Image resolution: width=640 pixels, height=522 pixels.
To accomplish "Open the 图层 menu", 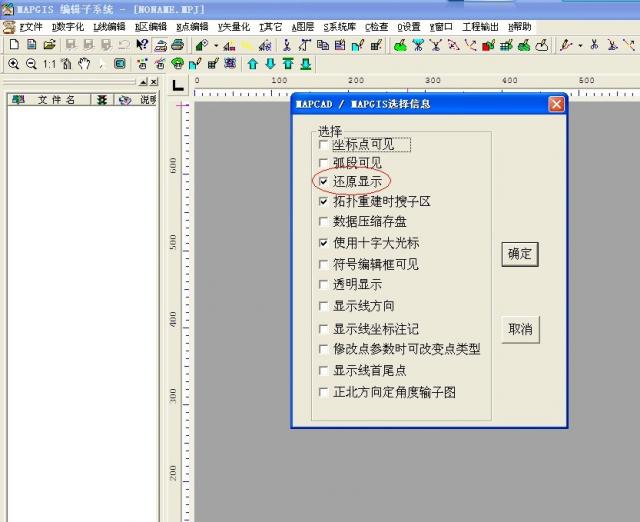I will pos(302,27).
